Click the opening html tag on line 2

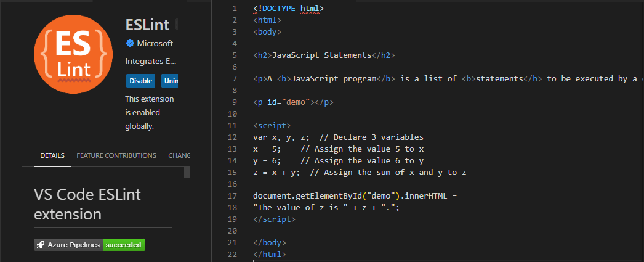(267, 20)
